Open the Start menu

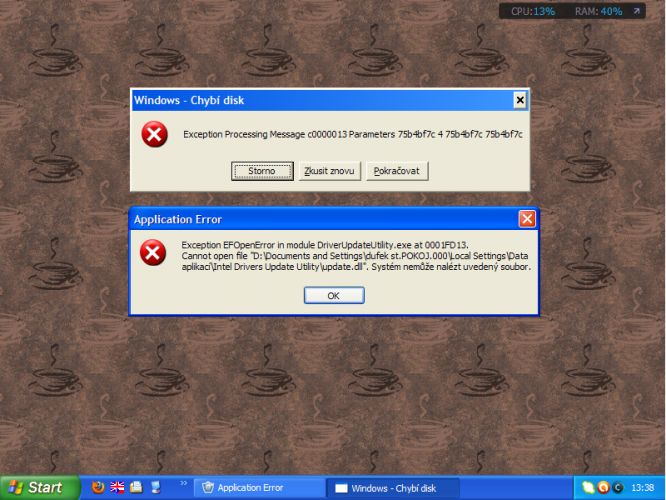[x=40, y=487]
